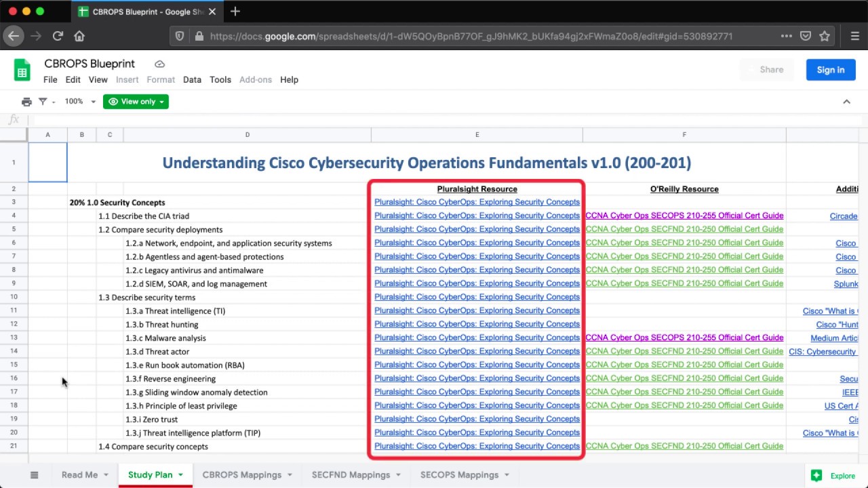The height and width of the screenshot is (488, 868).
Task: Open the Study Plan tab dropdown arrow
Action: 181,475
